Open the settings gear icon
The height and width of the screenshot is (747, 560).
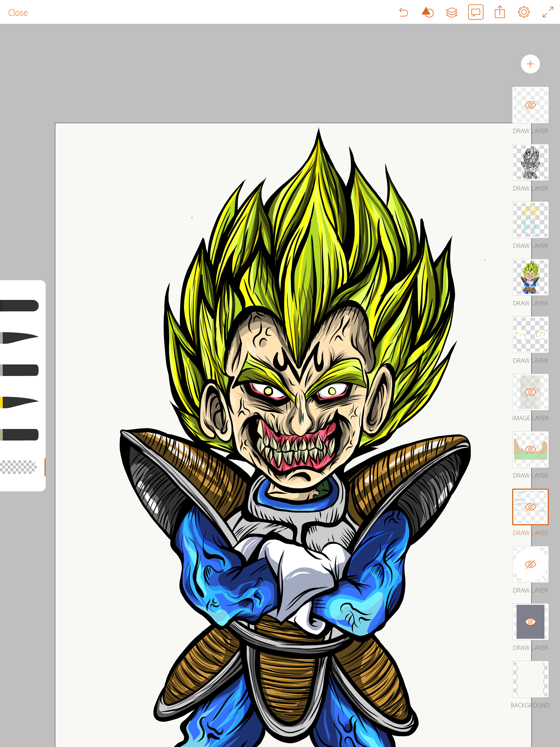click(524, 13)
